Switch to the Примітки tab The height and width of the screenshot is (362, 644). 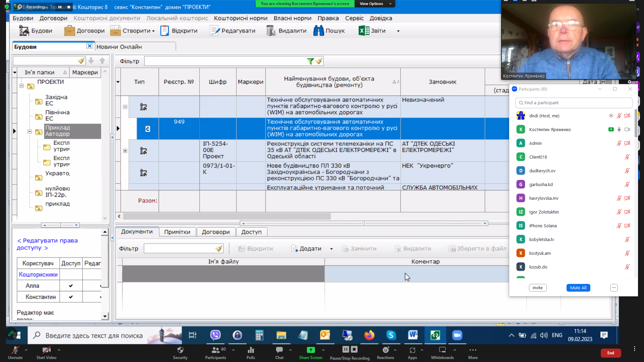tap(177, 232)
